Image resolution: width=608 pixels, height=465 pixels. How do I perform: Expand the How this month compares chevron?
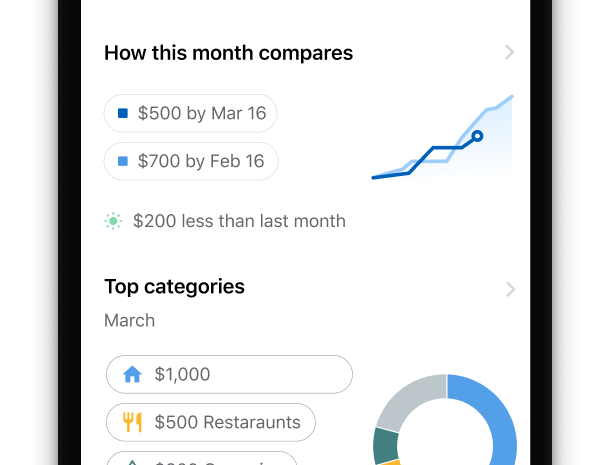(x=509, y=53)
